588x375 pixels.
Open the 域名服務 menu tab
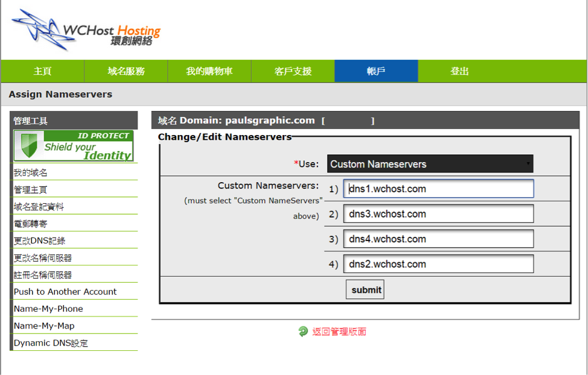point(126,71)
